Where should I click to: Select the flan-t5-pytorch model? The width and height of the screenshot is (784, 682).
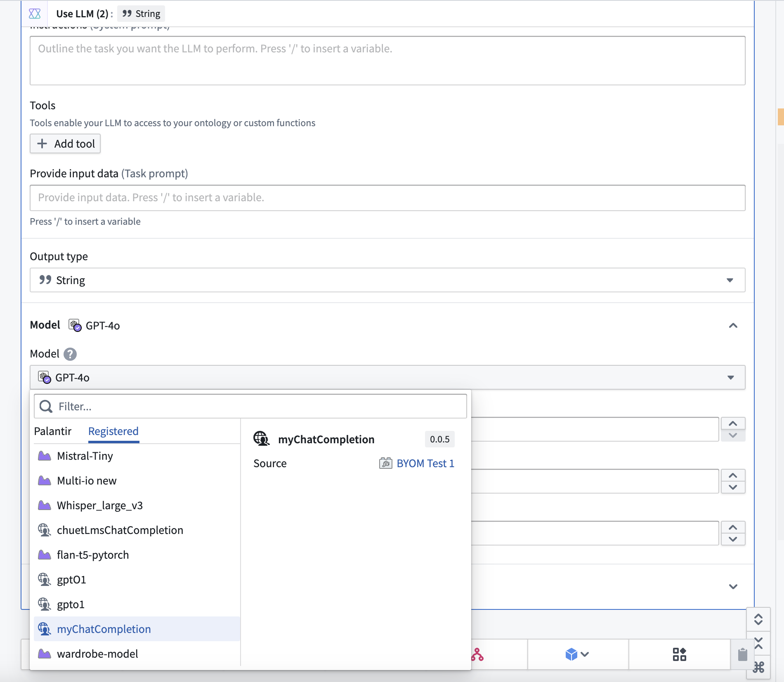pos(137,555)
